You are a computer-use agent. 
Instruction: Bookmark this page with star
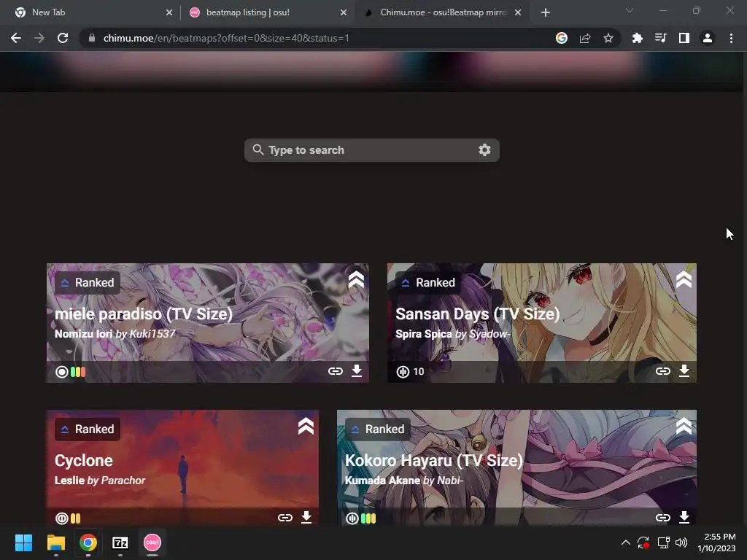click(608, 38)
